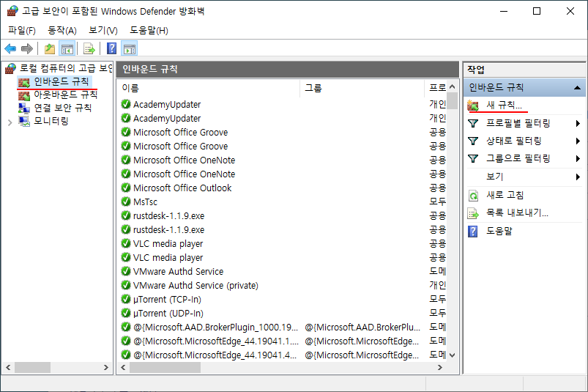Screen dimensions: 588x392
Task: Click the rules list vertical scrollbar down arrow
Action: coord(453,355)
